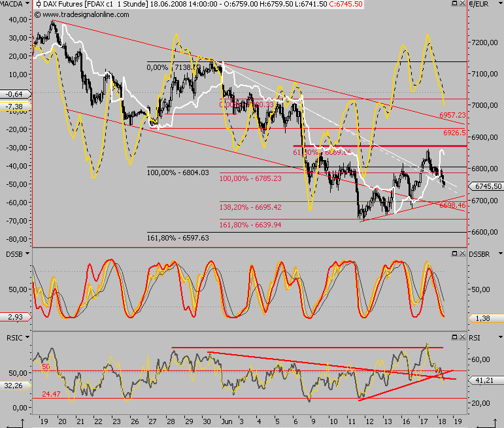This screenshot has height=428, width=504.
Task: Select the '161,80% - 6597.63' Fibonacci label
Action: tap(178, 238)
